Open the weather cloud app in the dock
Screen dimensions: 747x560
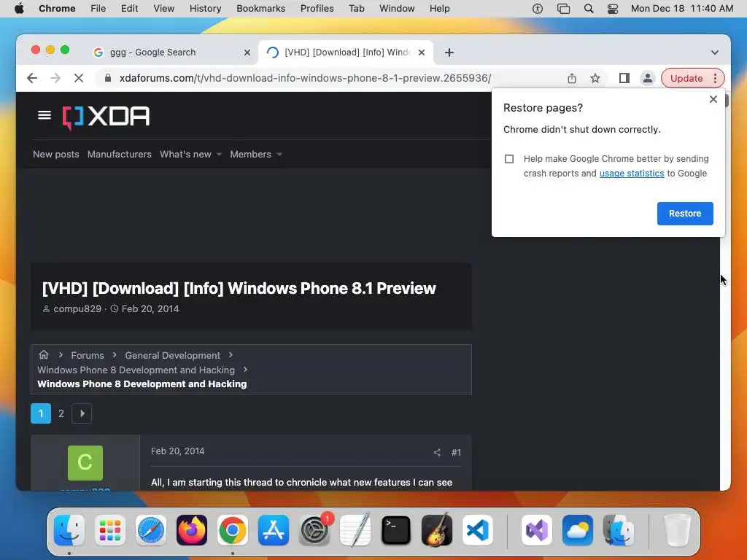click(x=578, y=530)
